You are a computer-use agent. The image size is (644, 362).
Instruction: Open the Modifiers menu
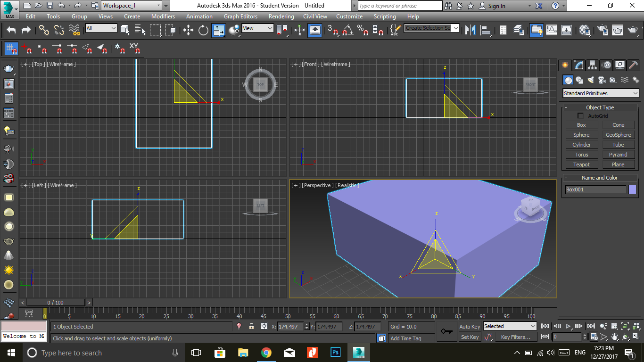pyautogui.click(x=163, y=16)
